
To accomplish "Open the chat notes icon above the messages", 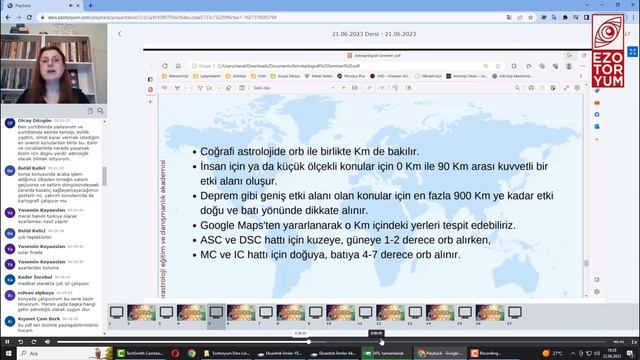I will click(90, 111).
